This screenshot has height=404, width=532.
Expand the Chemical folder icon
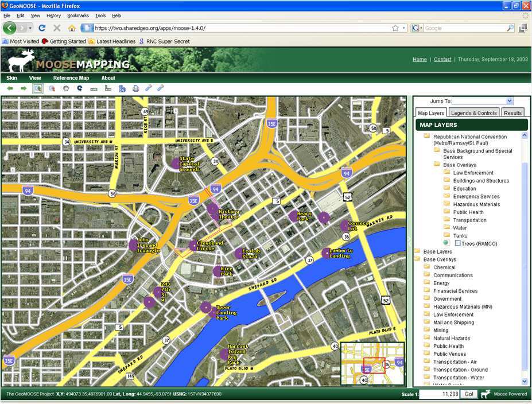click(x=427, y=267)
